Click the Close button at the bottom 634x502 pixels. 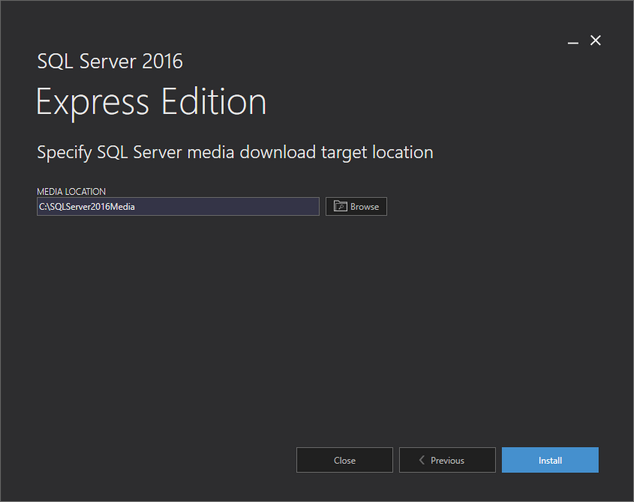coord(344,460)
